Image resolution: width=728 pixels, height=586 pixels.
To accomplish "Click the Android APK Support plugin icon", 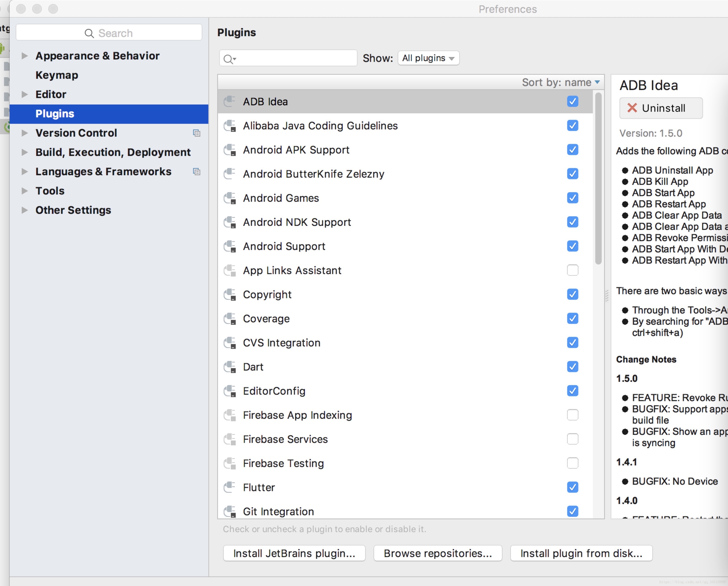I will tap(229, 150).
